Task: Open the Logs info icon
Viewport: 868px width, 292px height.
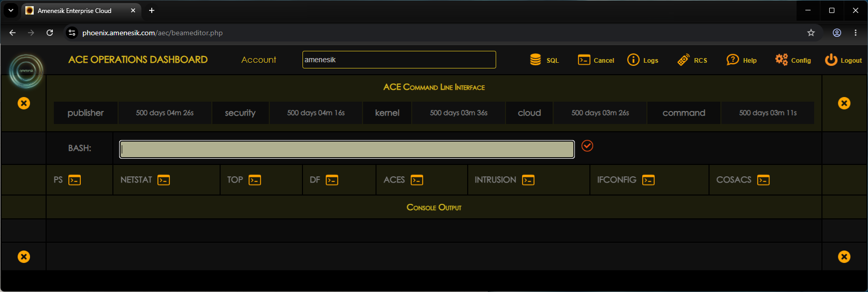Action: click(x=633, y=60)
